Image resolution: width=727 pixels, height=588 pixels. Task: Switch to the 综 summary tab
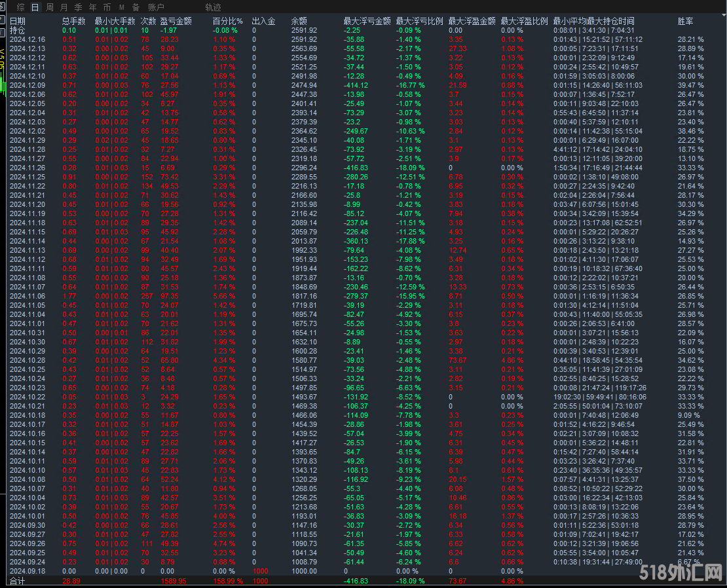tap(20, 7)
